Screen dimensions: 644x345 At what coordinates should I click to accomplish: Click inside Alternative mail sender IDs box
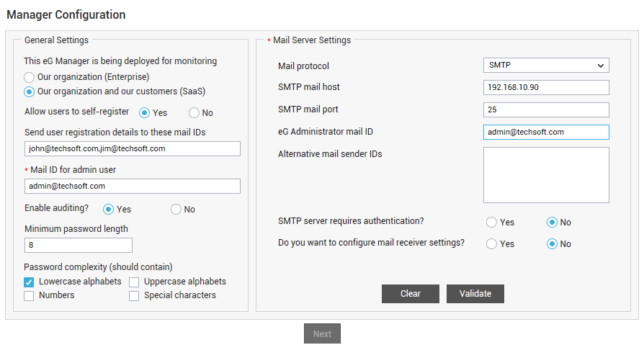click(546, 175)
